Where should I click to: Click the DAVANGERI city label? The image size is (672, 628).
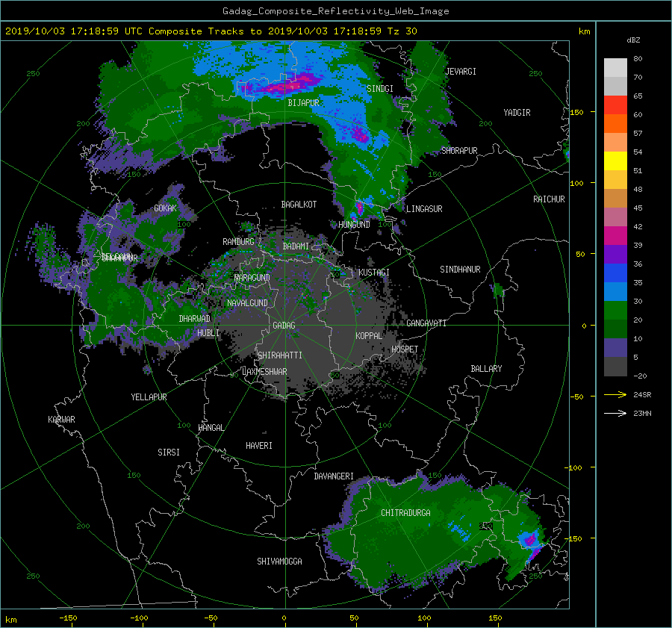pyautogui.click(x=334, y=476)
